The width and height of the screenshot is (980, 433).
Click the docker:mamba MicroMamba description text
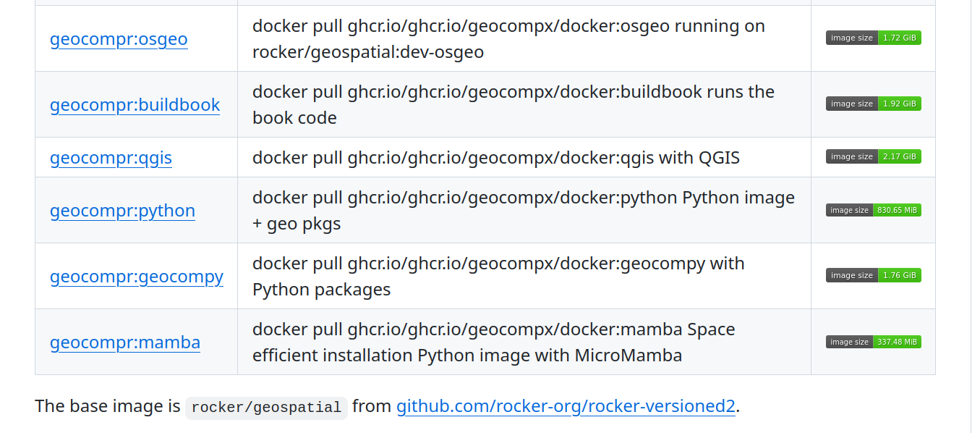(493, 342)
